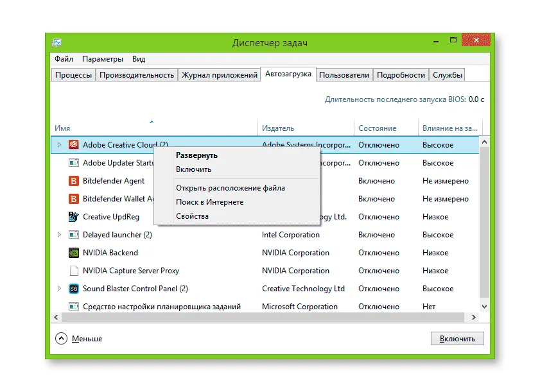This screenshot has height=392, width=540.
Task: Maximize the Диспетчер задач window
Action: click(x=453, y=40)
